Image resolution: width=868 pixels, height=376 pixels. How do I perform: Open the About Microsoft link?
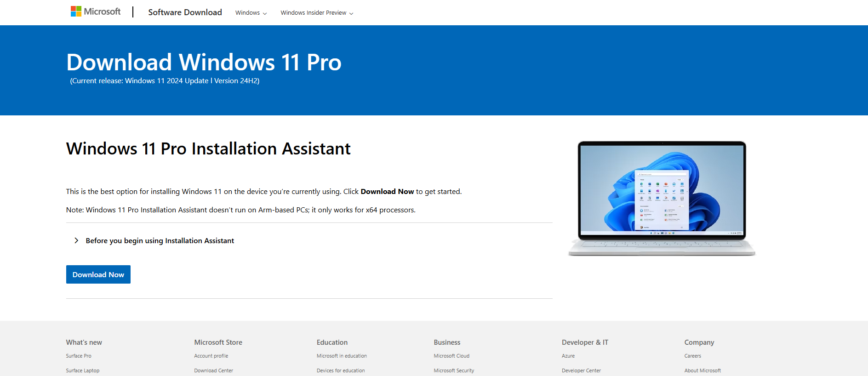pos(702,370)
